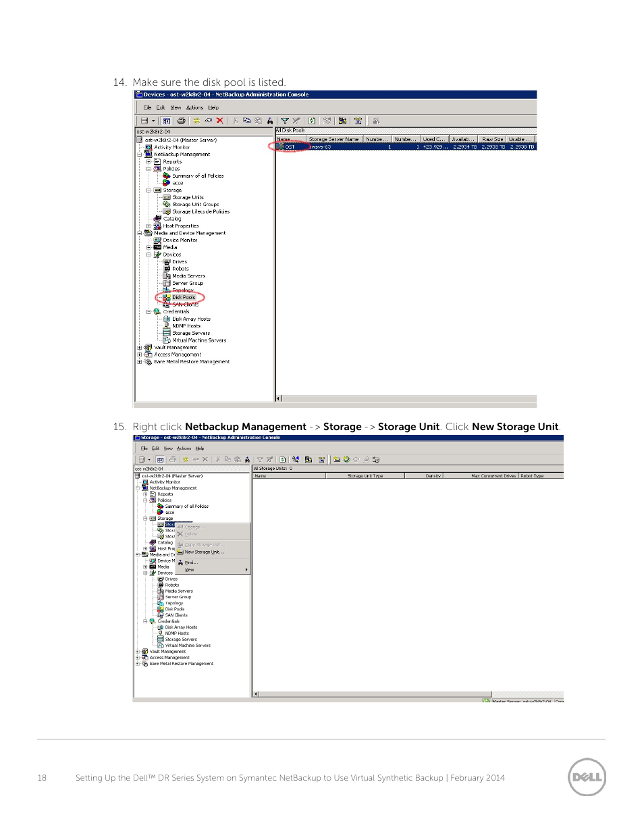The width and height of the screenshot is (644, 834).
Task: Select Storage Servers in Storage console tree
Action: coord(182,640)
